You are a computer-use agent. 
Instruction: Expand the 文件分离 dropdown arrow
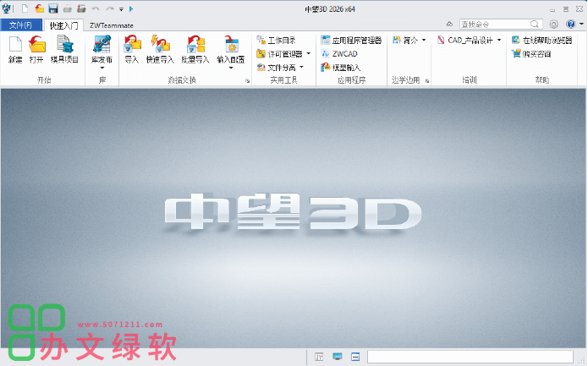click(301, 68)
